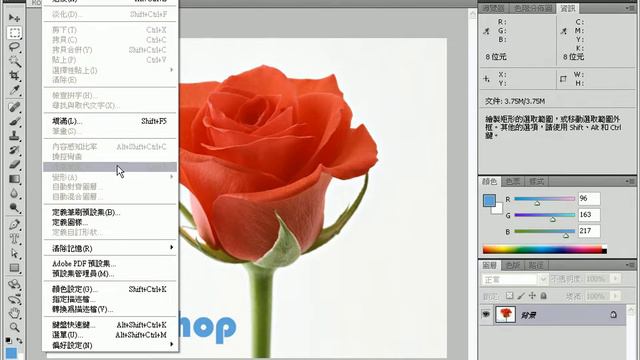Image resolution: width=640 pixels, height=360 pixels.
Task: Switch to the 色版 tab
Action: point(513,265)
